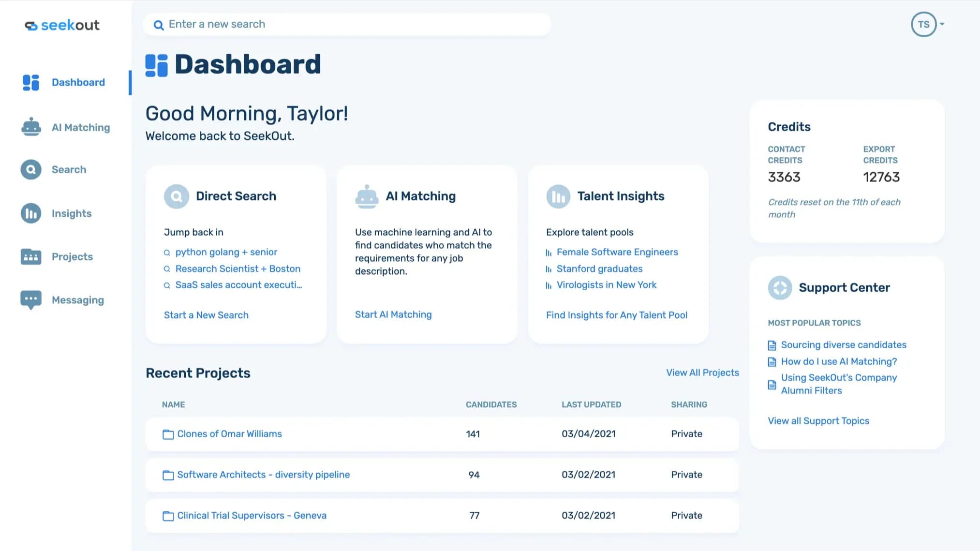Screen dimensions: 980x551
Task: Click the SeekOut logo
Action: (62, 25)
